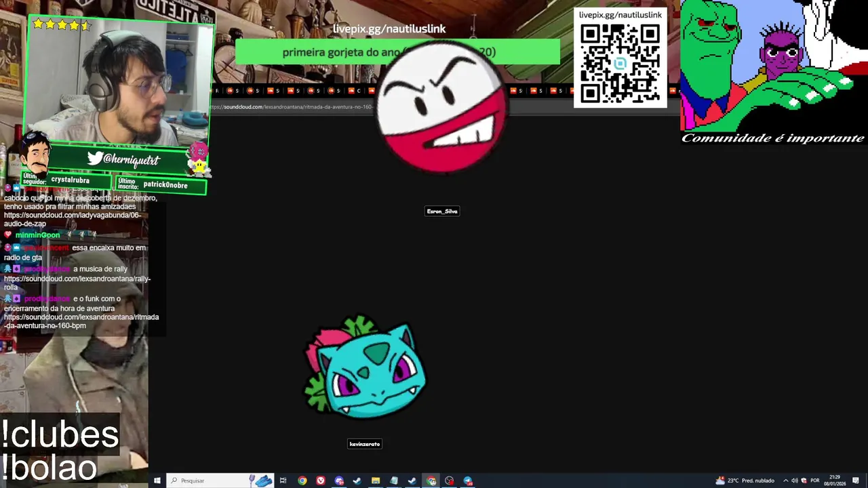Screen dimensions: 868x488
Task: Click the 'Comunidade é importante' caption
Action: (x=773, y=138)
